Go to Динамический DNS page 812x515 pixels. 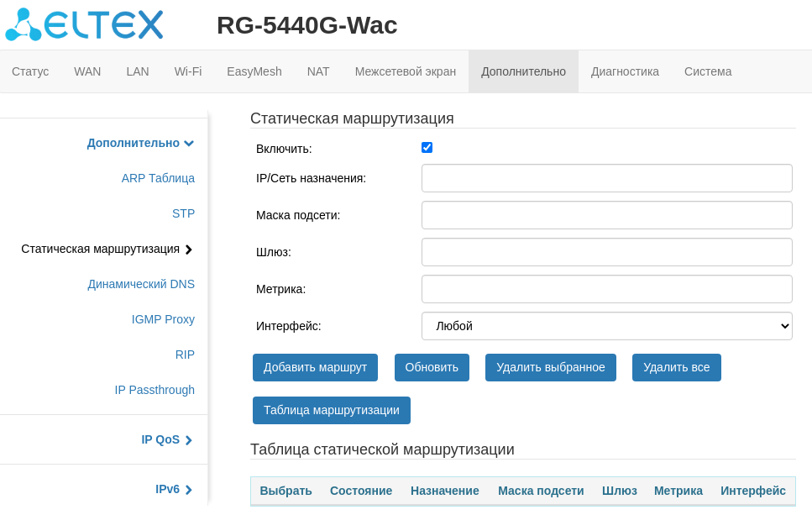tap(141, 284)
